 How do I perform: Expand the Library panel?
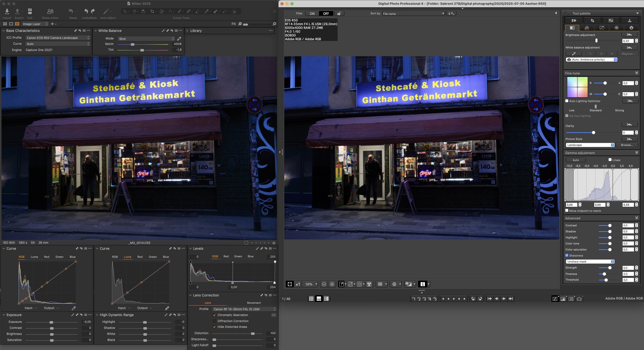[x=187, y=31]
